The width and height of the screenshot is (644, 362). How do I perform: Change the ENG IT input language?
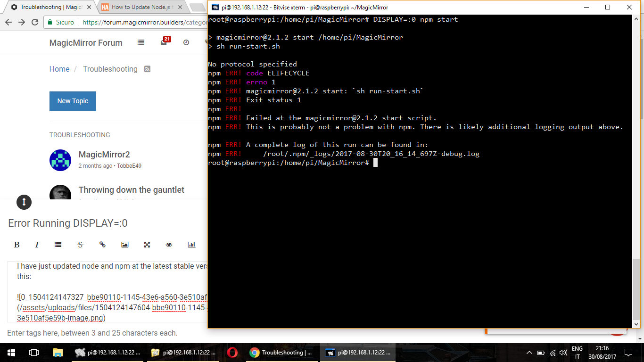point(577,353)
